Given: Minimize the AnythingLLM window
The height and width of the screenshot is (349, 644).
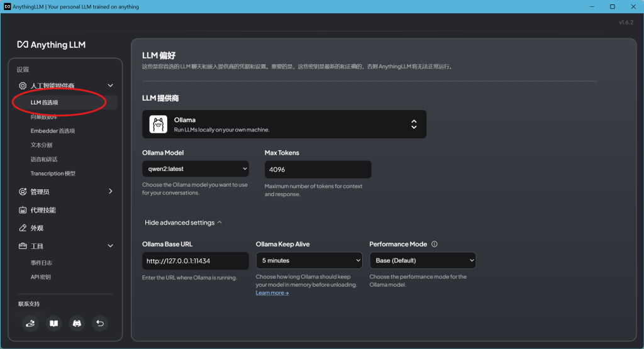Looking at the screenshot, I should tap(592, 6).
